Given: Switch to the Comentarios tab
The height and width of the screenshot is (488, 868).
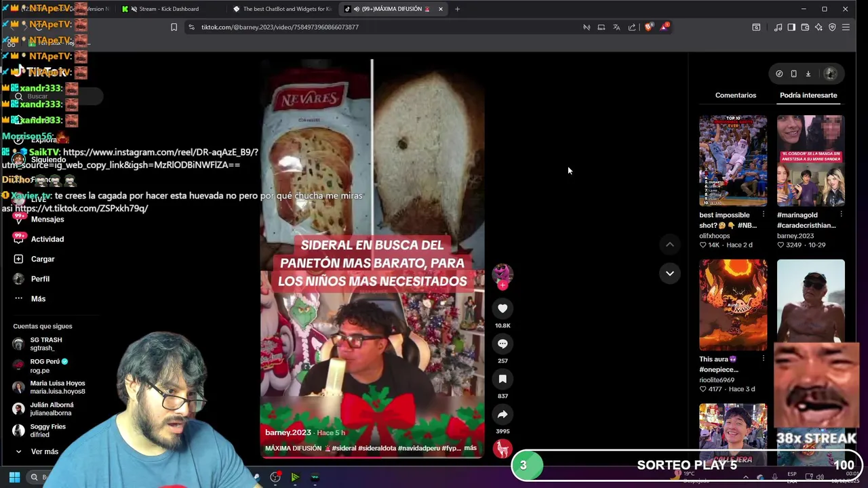Looking at the screenshot, I should point(735,95).
